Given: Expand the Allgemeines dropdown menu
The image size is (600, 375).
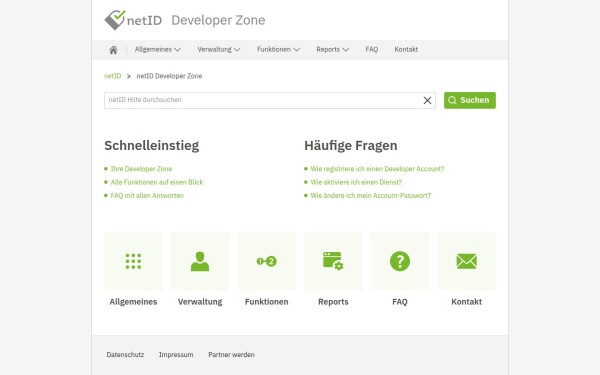Looking at the screenshot, I should pyautogui.click(x=158, y=49).
